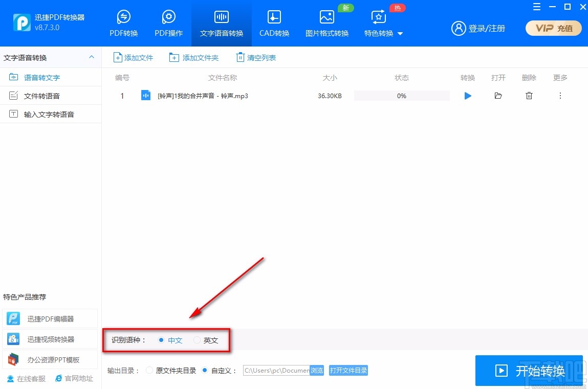Click the 0% conversion progress bar
Screen dimensions: 588x389
(402, 96)
